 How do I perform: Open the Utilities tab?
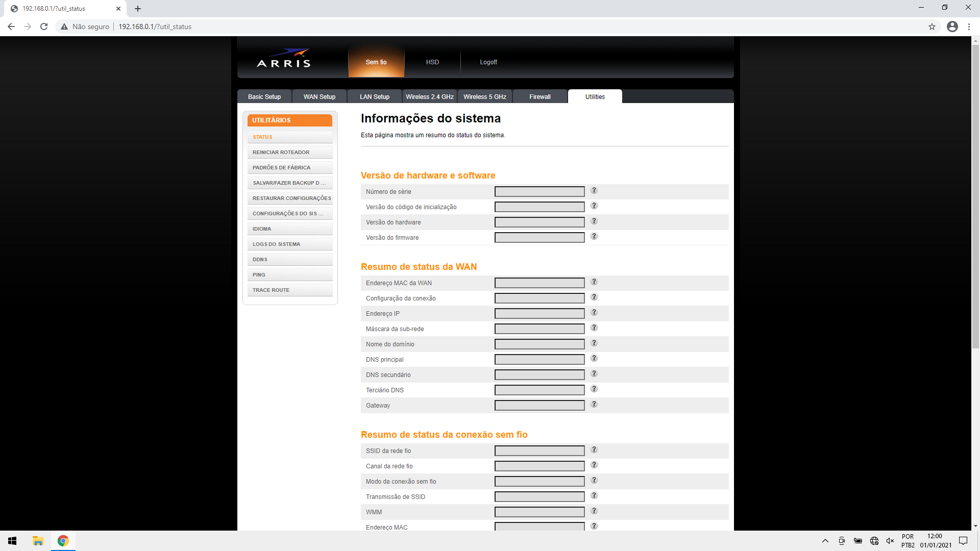coord(595,96)
